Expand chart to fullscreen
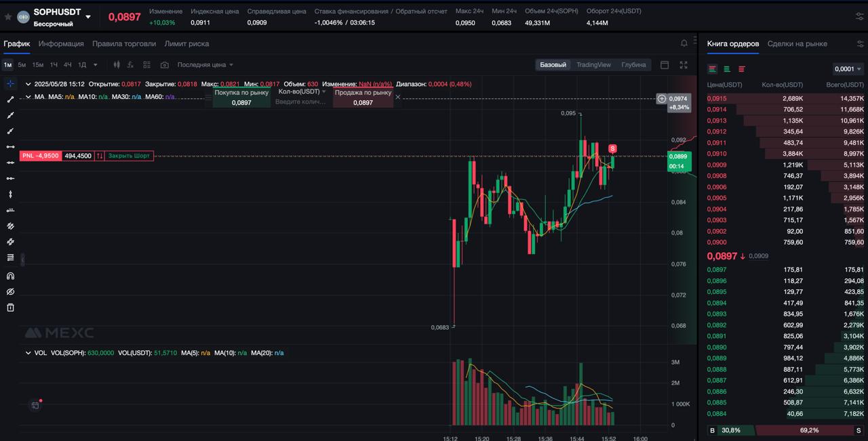The image size is (868, 441). click(684, 65)
